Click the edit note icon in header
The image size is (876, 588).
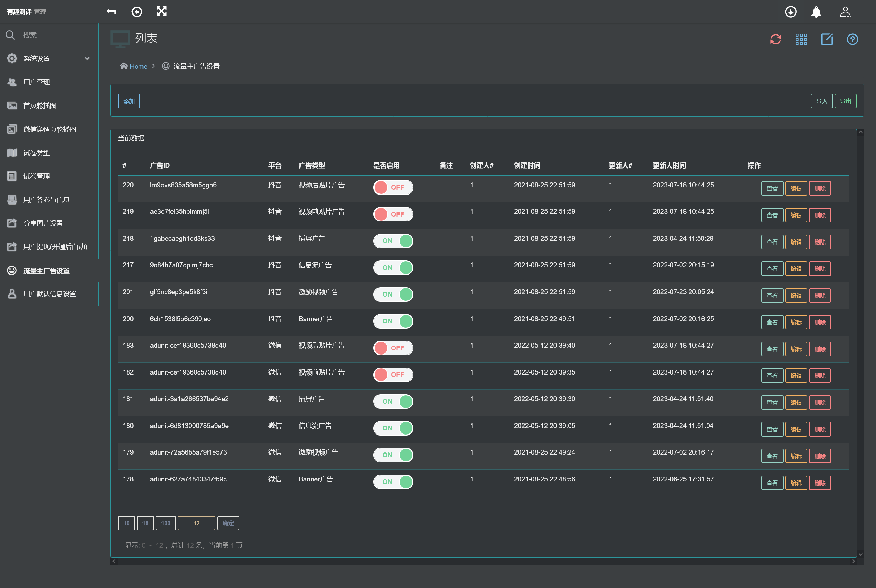pyautogui.click(x=826, y=39)
